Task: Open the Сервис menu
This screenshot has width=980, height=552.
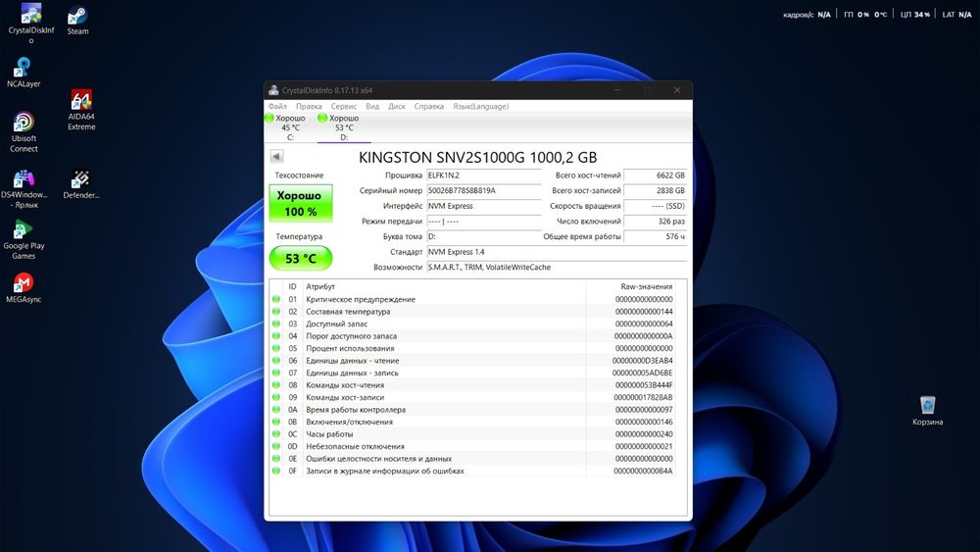Action: tap(344, 106)
